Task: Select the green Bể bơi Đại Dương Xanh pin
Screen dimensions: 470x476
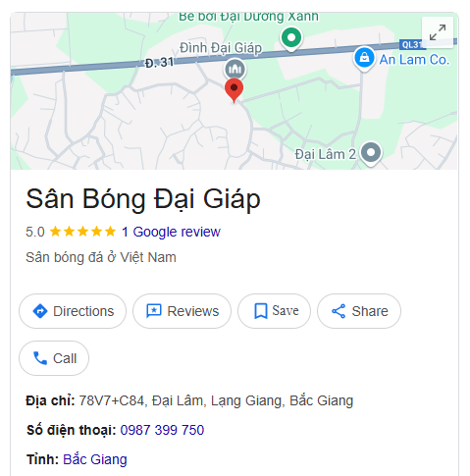Action: pos(291,39)
